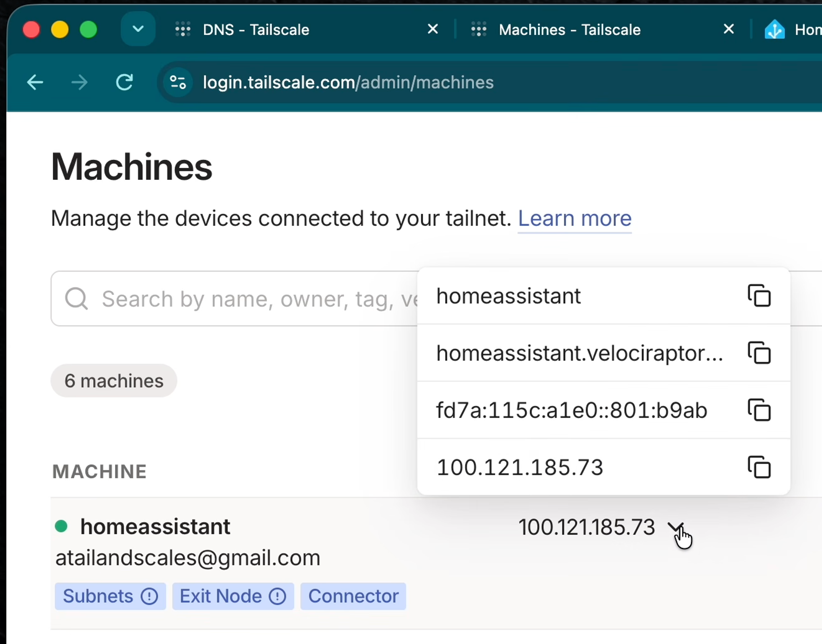The height and width of the screenshot is (644, 822).
Task: Click the Machines tab Tailscale favicon
Action: coord(478,29)
